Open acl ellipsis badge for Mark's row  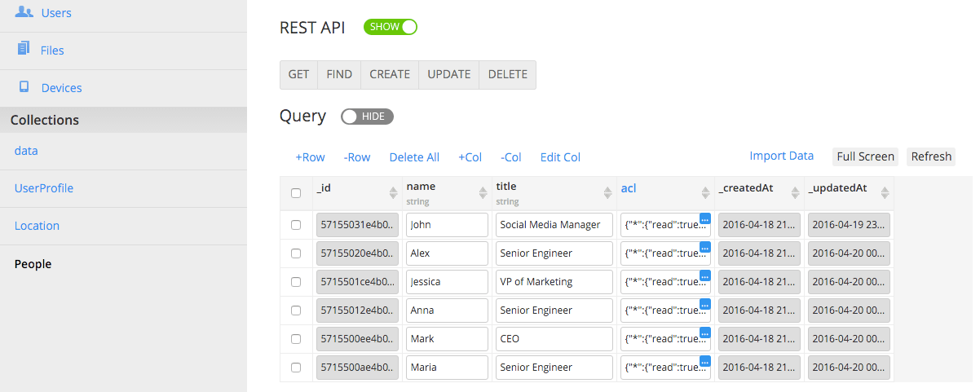[704, 333]
